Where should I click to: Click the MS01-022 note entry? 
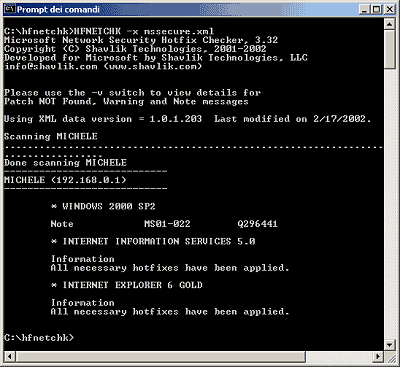167,224
